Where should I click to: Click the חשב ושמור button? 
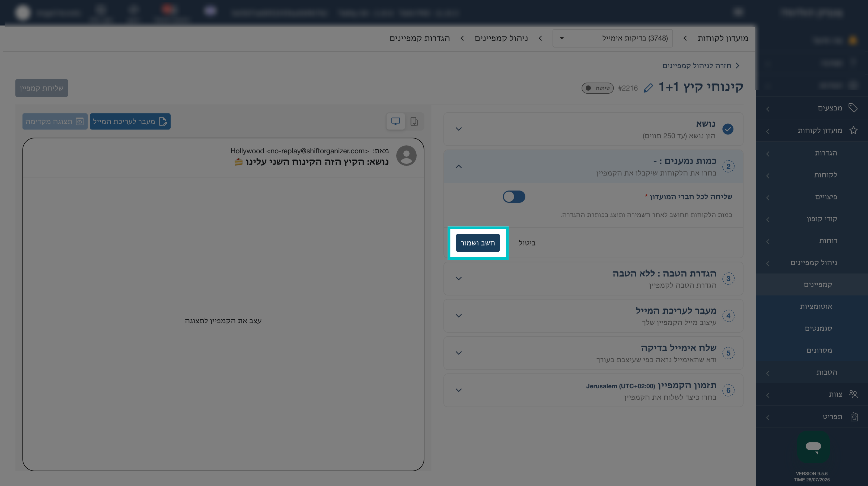pyautogui.click(x=478, y=243)
